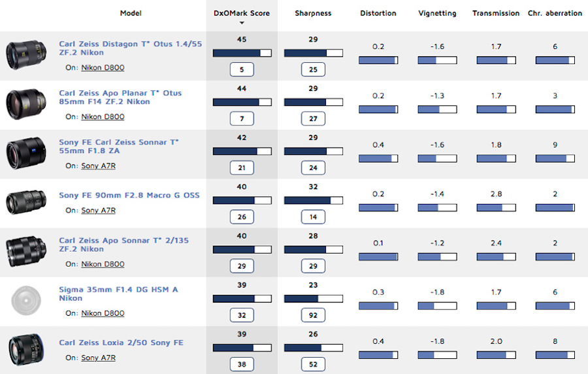588x374 pixels.
Task: Click the Vignetting column header
Action: pyautogui.click(x=437, y=13)
